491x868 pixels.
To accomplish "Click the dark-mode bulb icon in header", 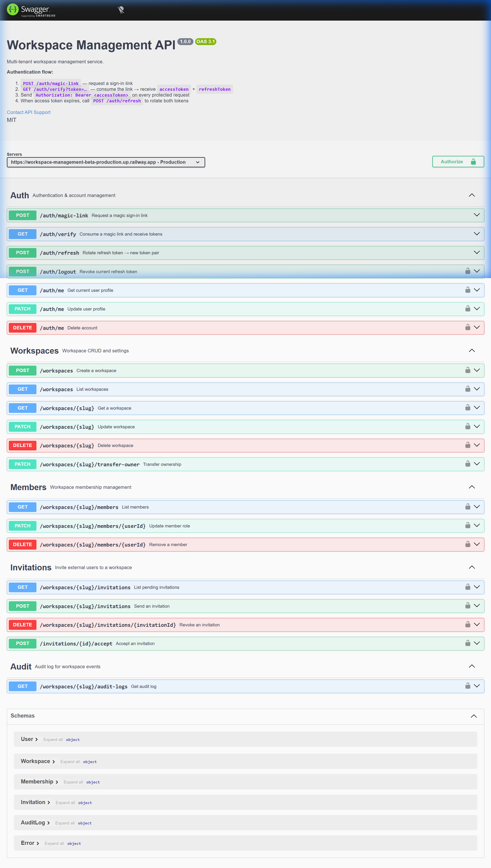I will pos(121,10).
